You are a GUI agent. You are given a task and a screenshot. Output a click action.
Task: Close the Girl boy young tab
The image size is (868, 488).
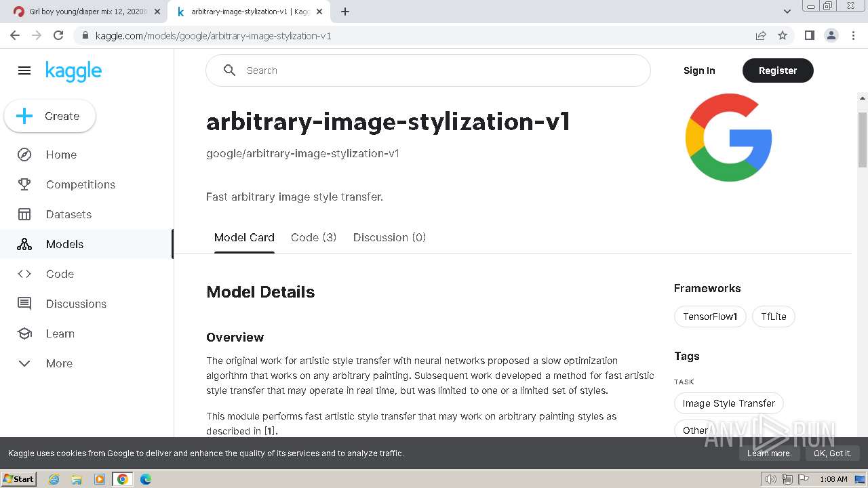(157, 12)
